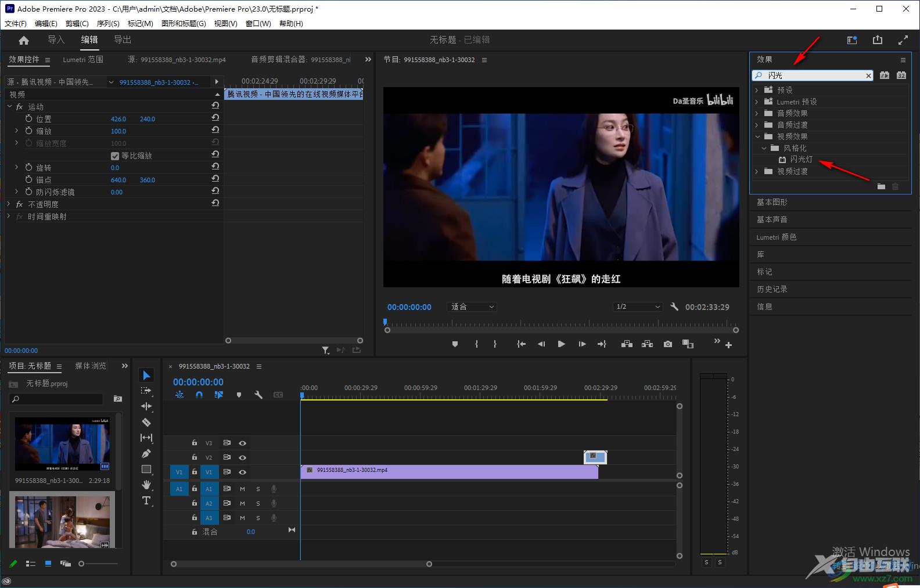Expand the Lumetri 预设 folder
The width and height of the screenshot is (920, 588).
(757, 102)
